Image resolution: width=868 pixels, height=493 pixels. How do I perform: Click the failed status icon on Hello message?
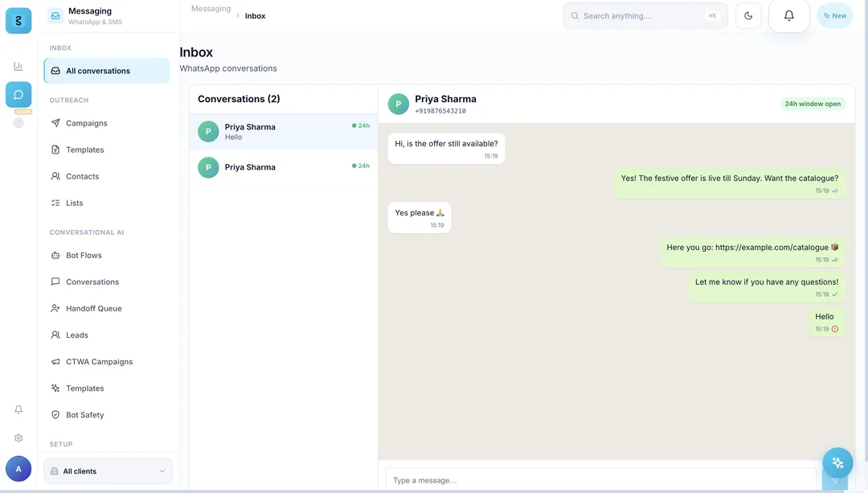pyautogui.click(x=835, y=329)
